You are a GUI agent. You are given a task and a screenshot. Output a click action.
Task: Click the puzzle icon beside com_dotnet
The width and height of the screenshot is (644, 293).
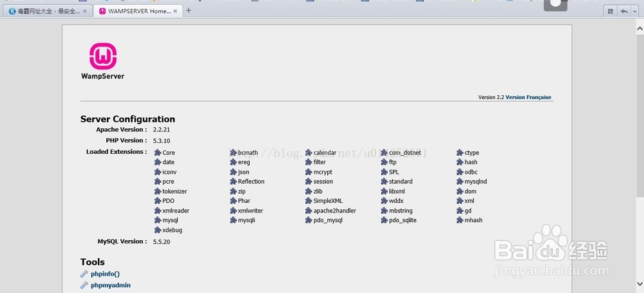pos(384,153)
